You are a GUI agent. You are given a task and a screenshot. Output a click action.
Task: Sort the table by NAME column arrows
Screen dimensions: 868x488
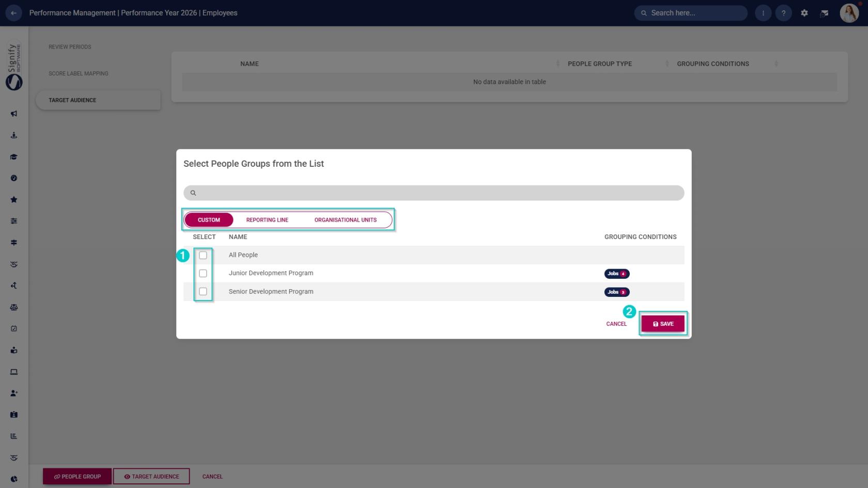click(558, 64)
